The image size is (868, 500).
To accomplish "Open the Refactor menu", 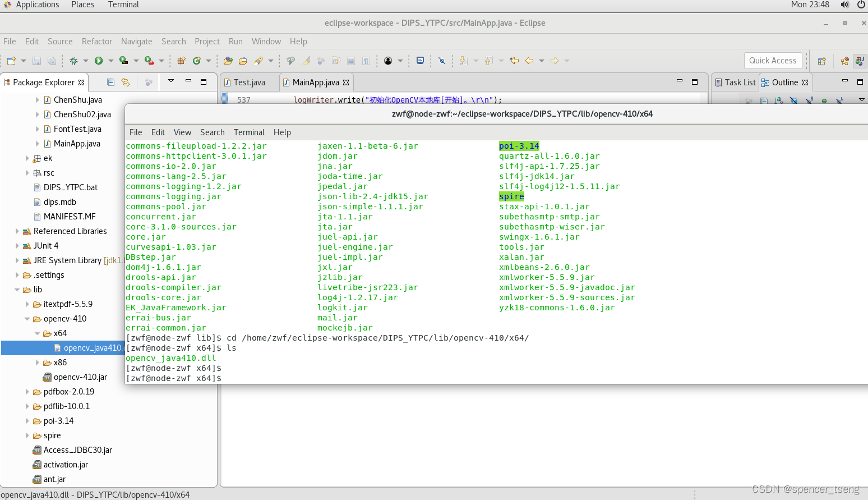I will [x=96, y=41].
